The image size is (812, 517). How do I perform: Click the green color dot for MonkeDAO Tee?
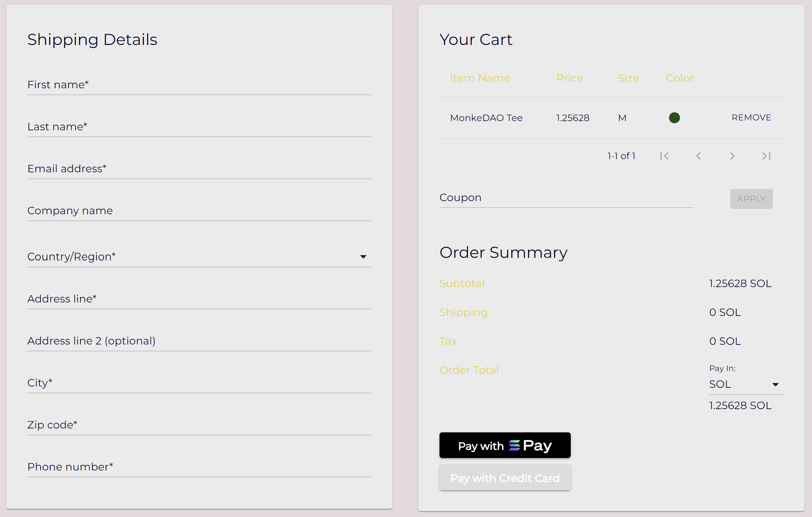click(x=674, y=118)
